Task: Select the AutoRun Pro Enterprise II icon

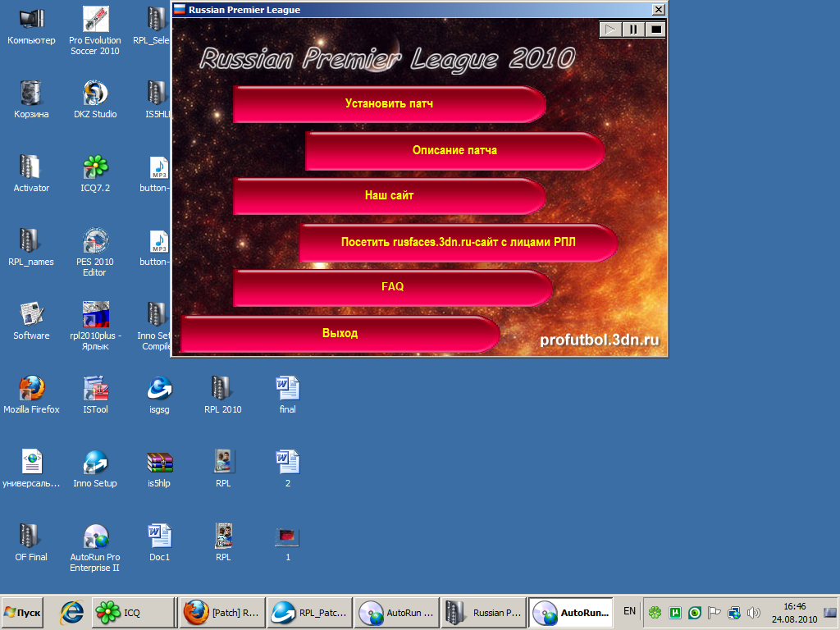Action: [x=95, y=549]
